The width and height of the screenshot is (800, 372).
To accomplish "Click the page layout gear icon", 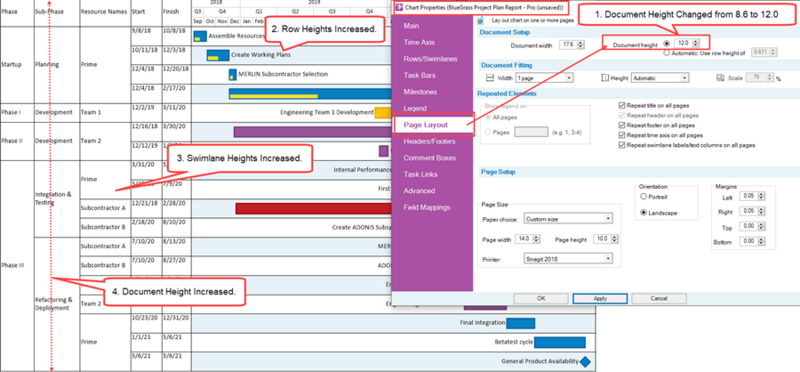I will pyautogui.click(x=480, y=21).
